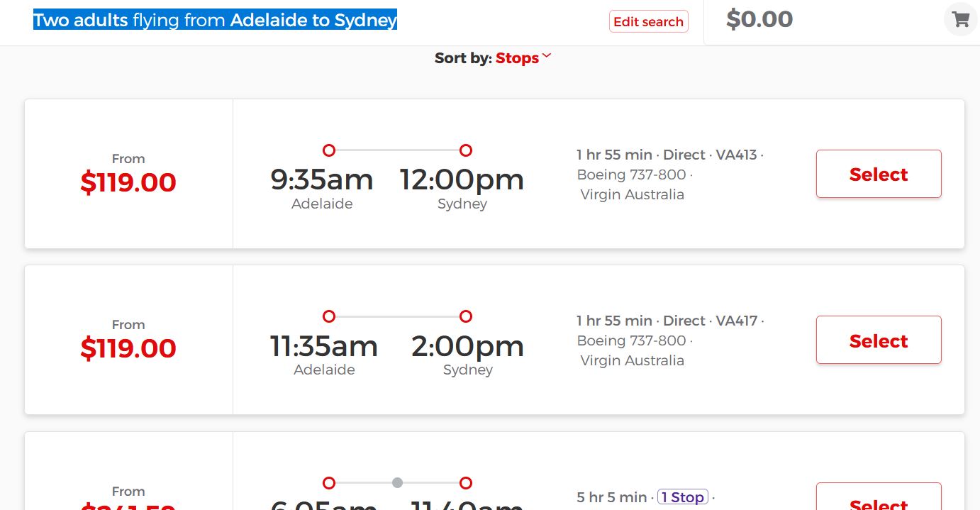Click the highlighted Two adults flying heading
The height and width of the screenshot is (510, 980).
point(215,20)
